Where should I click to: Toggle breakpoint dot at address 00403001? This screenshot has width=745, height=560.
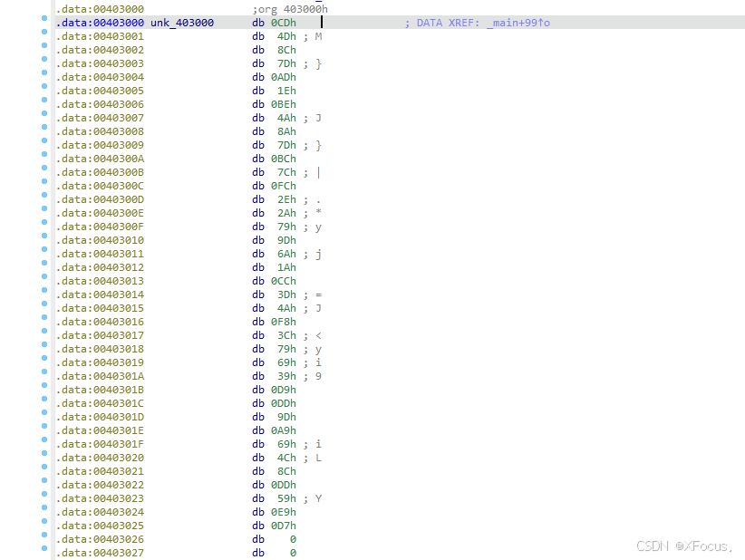point(44,32)
